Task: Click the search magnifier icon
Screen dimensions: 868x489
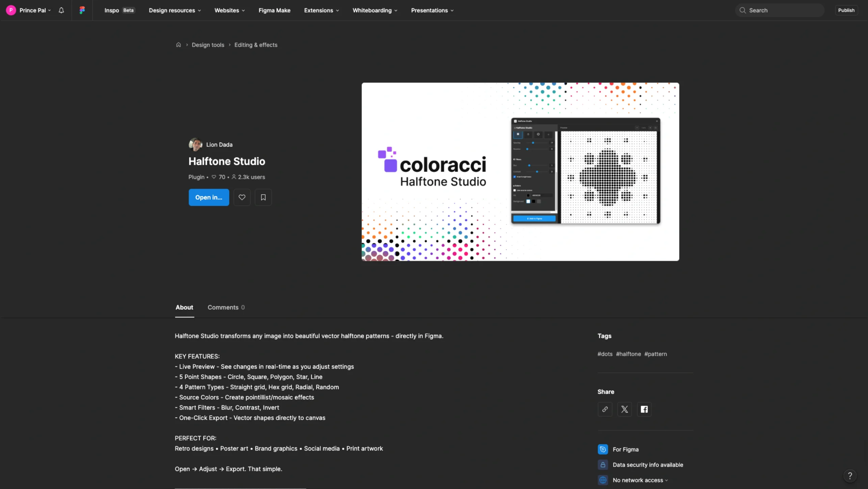Action: pos(743,10)
